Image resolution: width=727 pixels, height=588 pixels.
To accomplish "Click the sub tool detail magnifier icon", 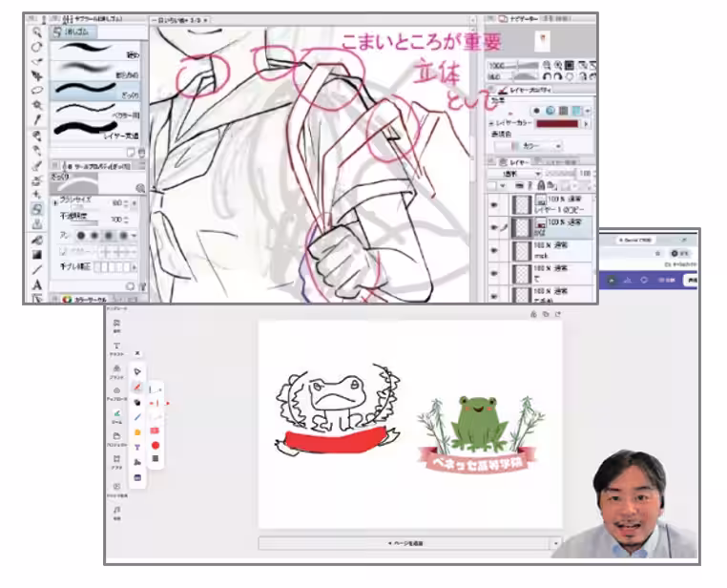I will [x=140, y=188].
